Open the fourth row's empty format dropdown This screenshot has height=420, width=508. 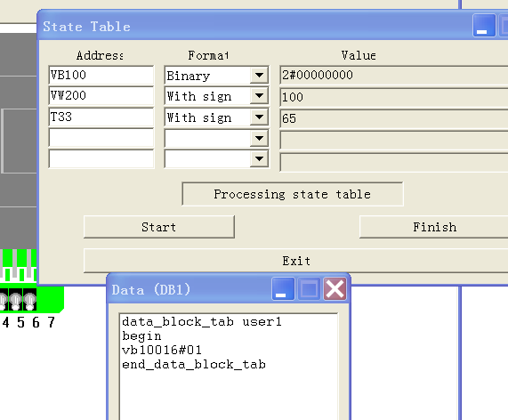coord(259,139)
